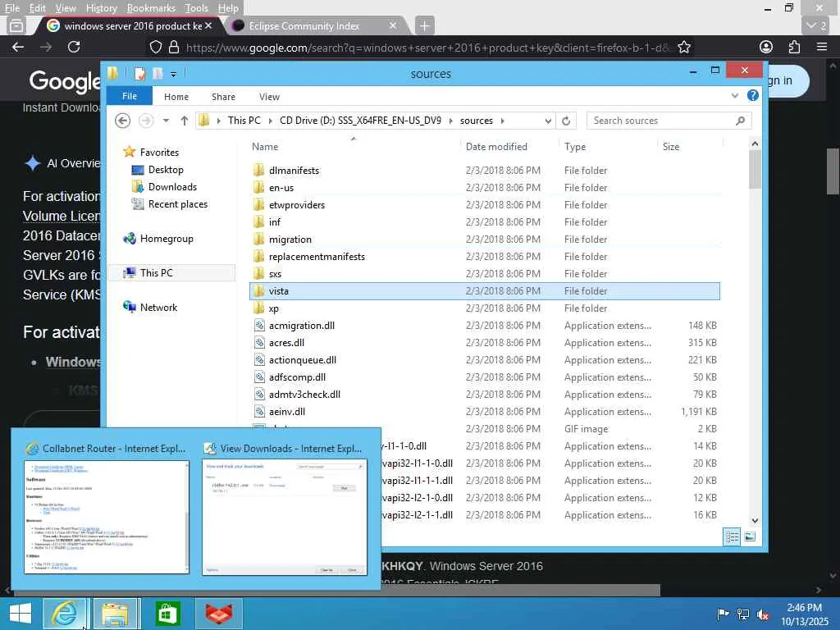Open the Windows Store taskbar icon
Image resolution: width=840 pixels, height=630 pixels.
point(167,614)
